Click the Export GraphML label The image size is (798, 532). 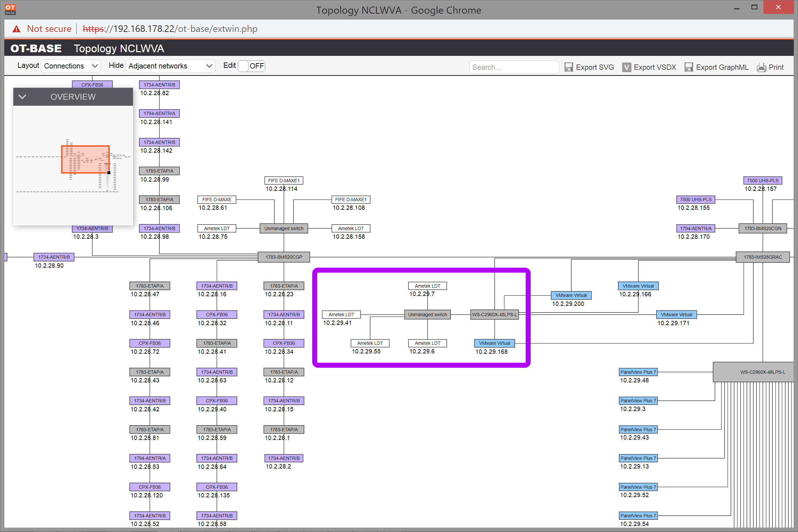(722, 67)
